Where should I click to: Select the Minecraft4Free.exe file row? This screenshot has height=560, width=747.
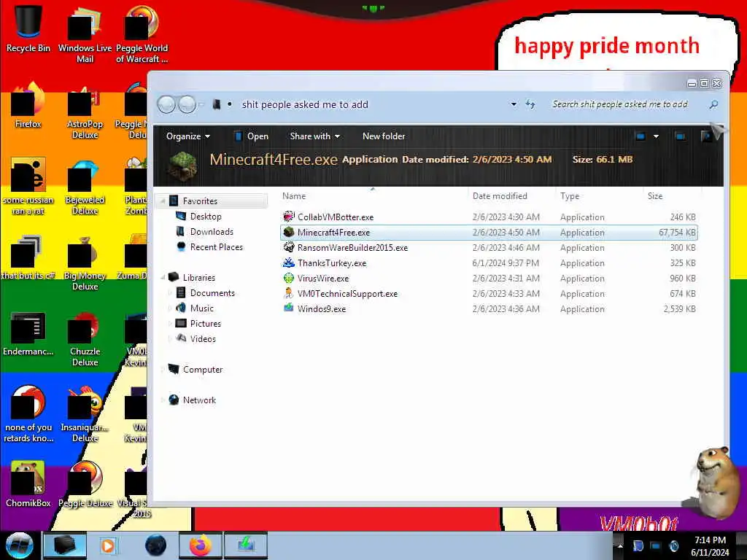[489, 233]
